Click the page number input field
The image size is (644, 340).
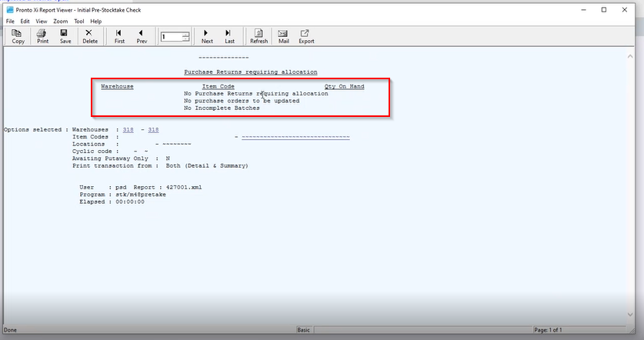[x=172, y=37]
